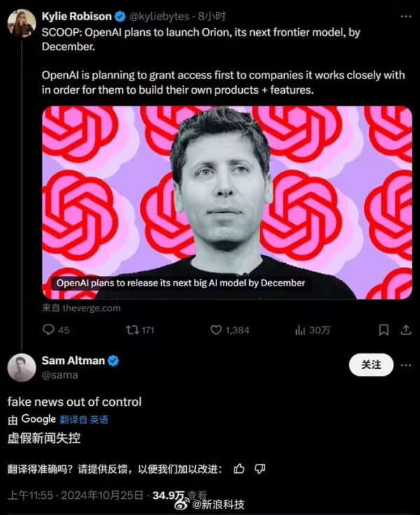Viewport: 420px width, 515px height.
Task: Give thumbs up on translation accuracy
Action: 239,469
